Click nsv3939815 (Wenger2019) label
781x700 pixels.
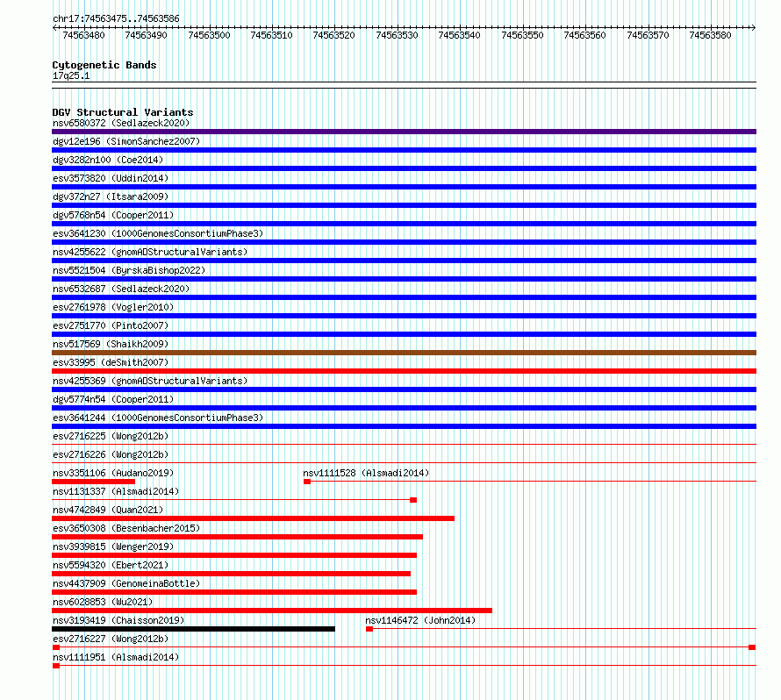coord(113,546)
